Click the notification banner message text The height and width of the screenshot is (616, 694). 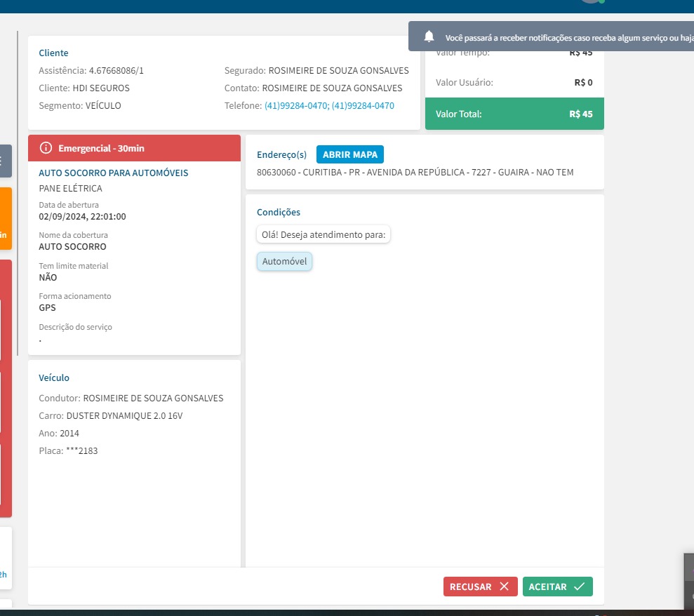pyautogui.click(x=569, y=38)
